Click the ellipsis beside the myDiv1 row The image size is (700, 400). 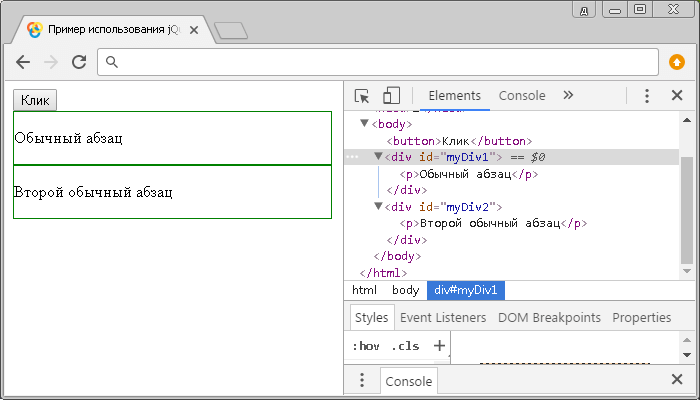click(352, 157)
